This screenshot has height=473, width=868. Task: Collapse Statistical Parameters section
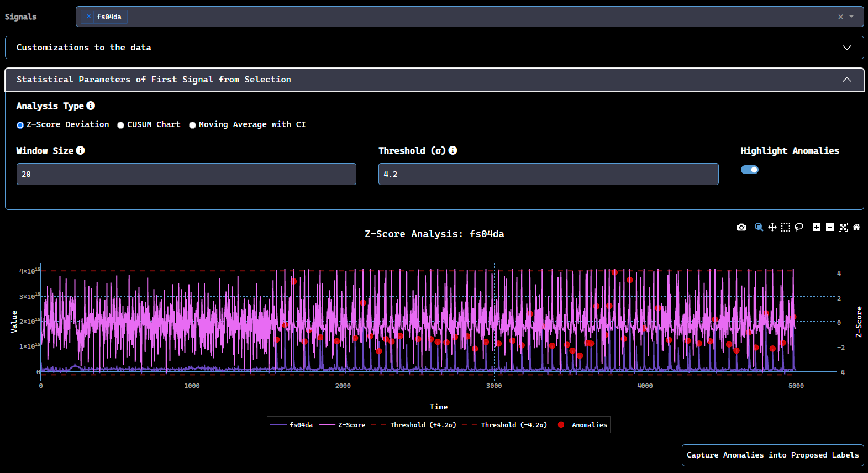(434, 80)
